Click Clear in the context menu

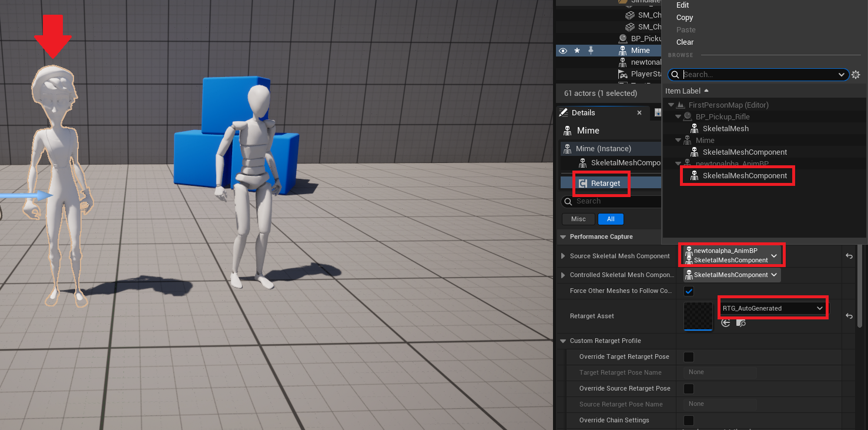[685, 42]
